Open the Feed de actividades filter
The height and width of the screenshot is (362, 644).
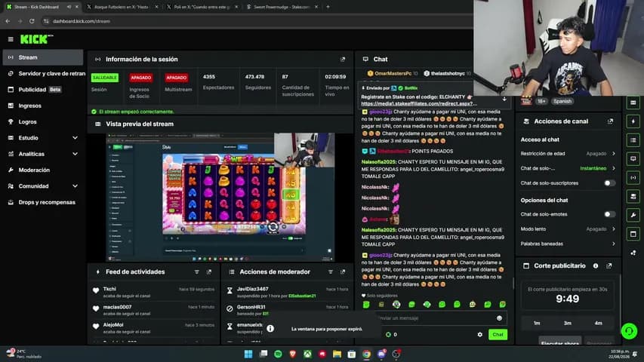pyautogui.click(x=197, y=272)
